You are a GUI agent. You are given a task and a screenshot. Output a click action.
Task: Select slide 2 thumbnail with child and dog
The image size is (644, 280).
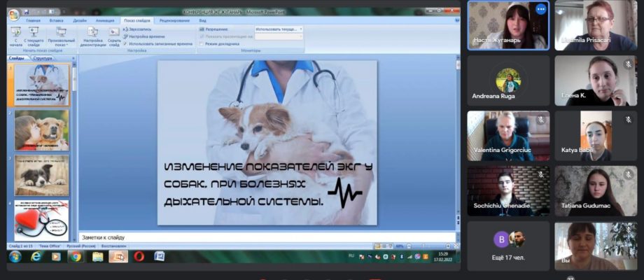coord(41,130)
